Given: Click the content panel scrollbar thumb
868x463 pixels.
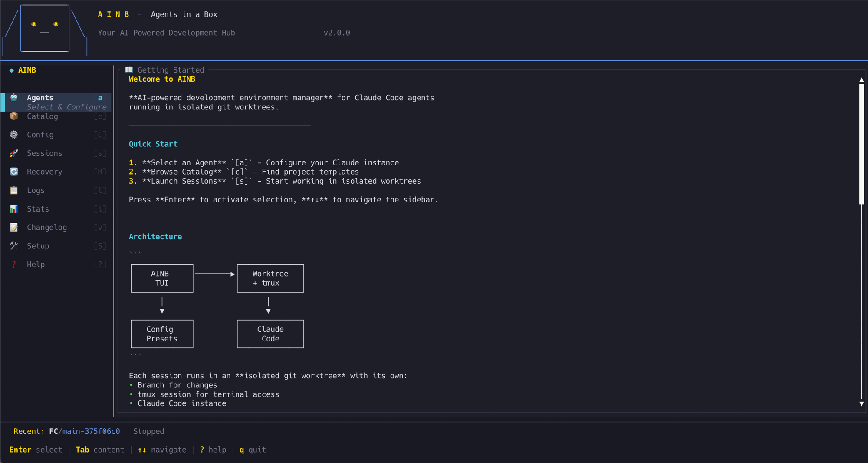Looking at the screenshot, I should coord(861,143).
